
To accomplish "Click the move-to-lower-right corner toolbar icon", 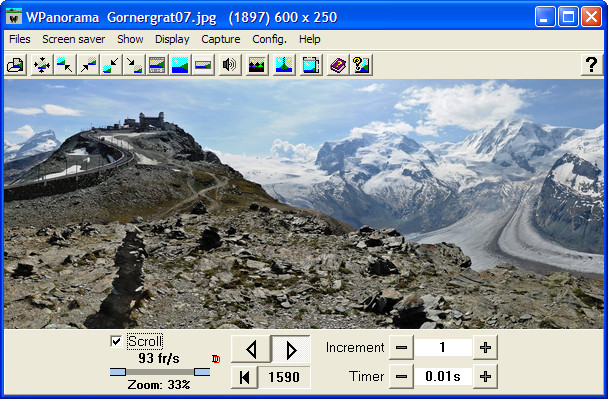I will (134, 65).
